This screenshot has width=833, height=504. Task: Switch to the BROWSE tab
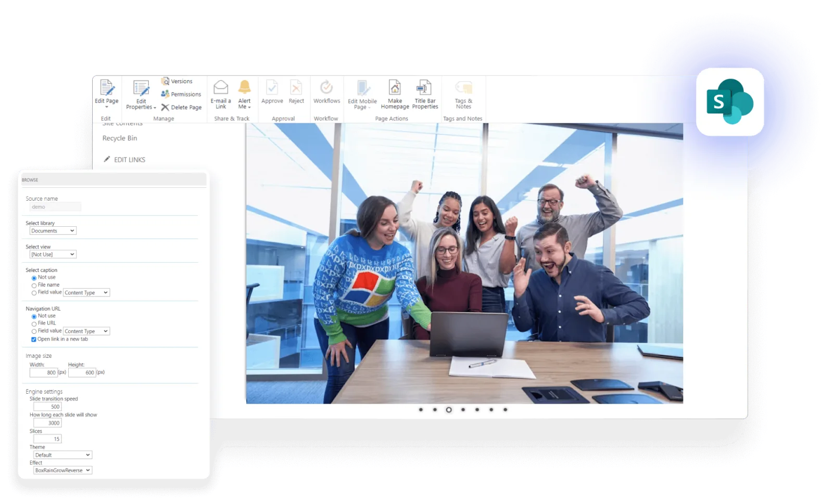coord(30,180)
